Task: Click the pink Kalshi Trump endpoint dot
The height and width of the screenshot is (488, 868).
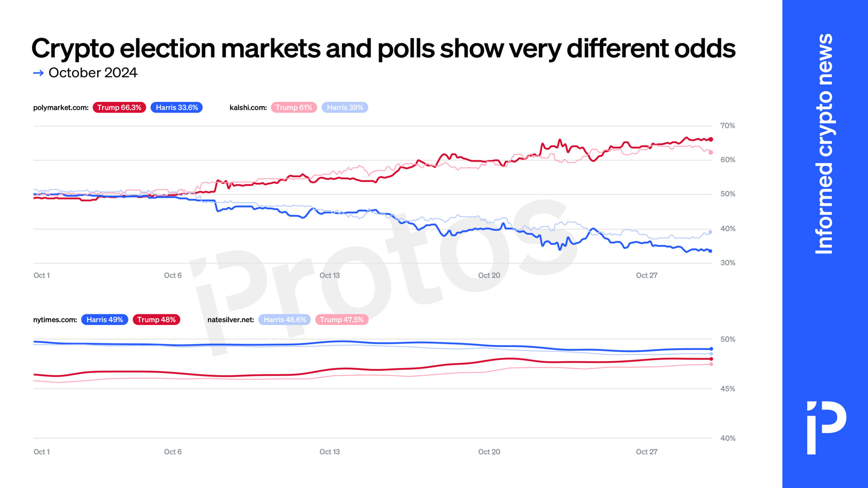Action: point(711,152)
